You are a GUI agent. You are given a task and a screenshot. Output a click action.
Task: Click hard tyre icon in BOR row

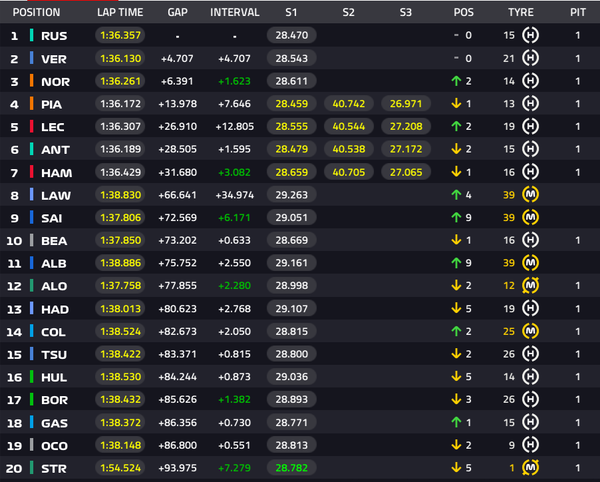pos(530,399)
